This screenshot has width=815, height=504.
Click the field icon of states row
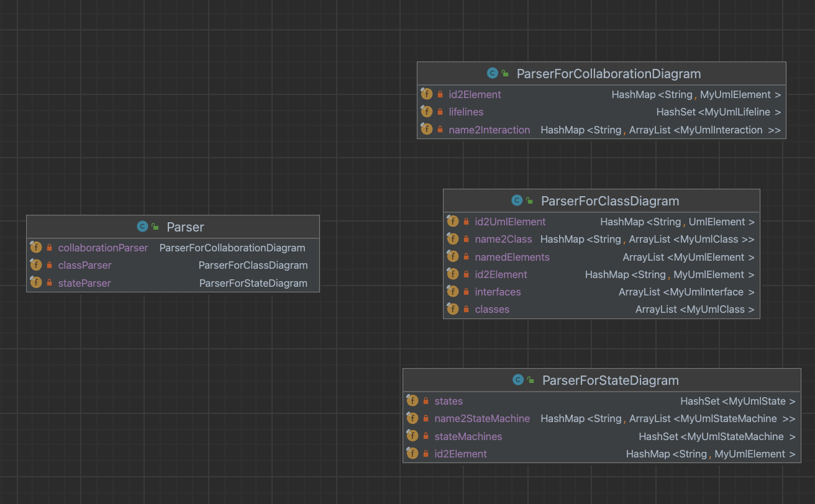coord(412,400)
